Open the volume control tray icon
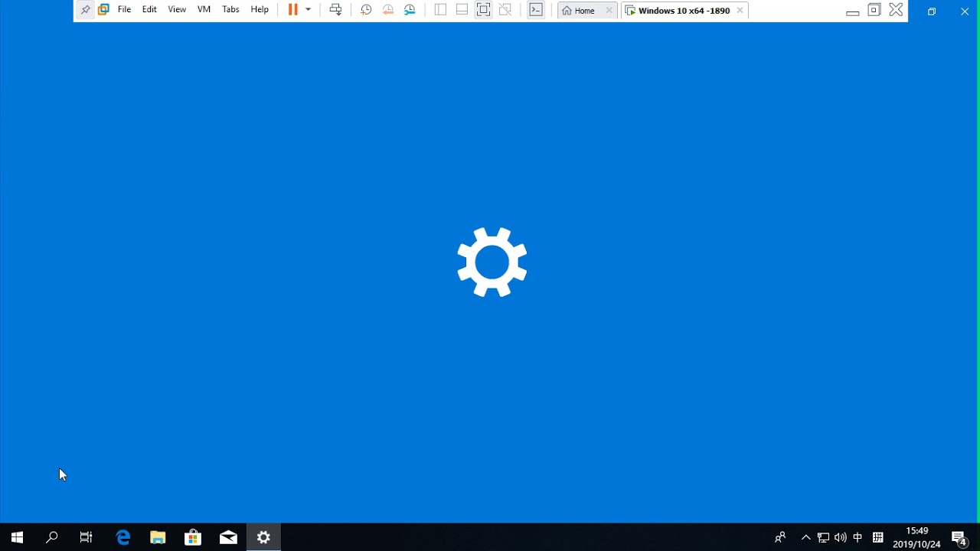980x551 pixels. tap(841, 537)
